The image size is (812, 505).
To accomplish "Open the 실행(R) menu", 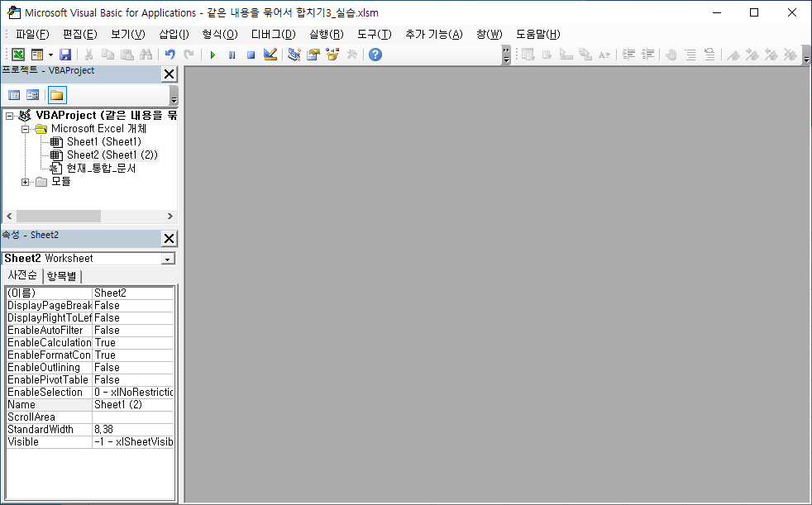I will coord(327,34).
